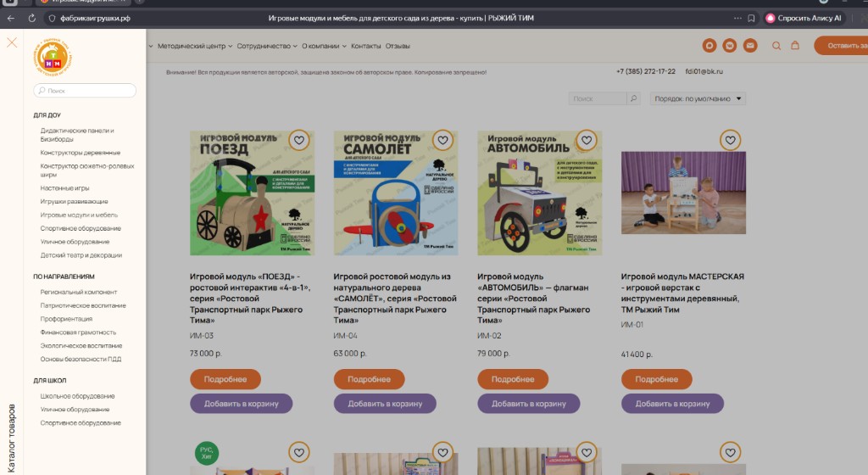The width and height of the screenshot is (868, 475).
Task: Add МАСТЕРСКАЯ module to cart
Action: (x=672, y=404)
